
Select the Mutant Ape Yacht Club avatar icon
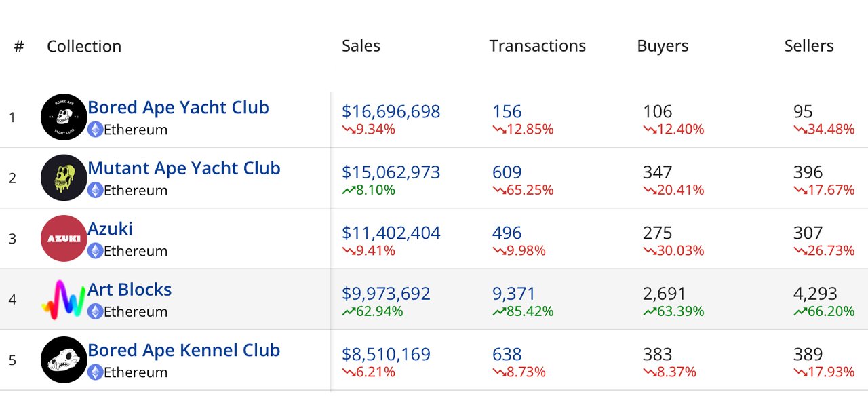(63, 178)
